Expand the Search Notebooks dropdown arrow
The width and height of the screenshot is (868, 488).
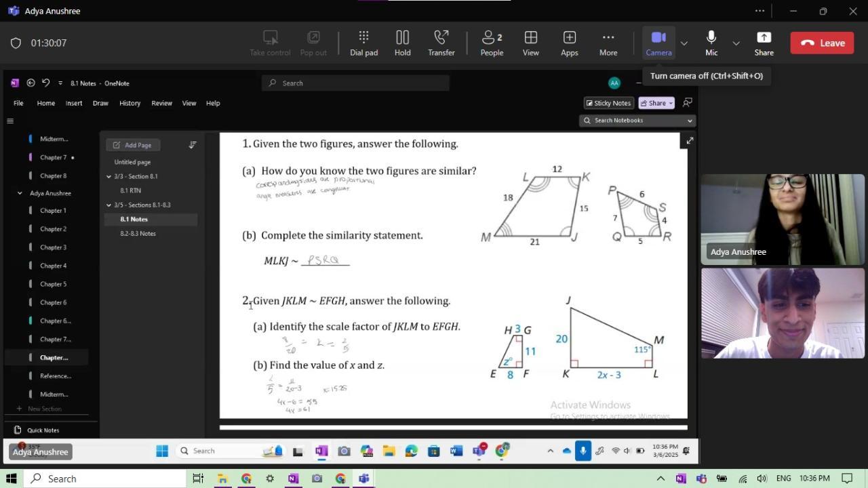tap(690, 121)
